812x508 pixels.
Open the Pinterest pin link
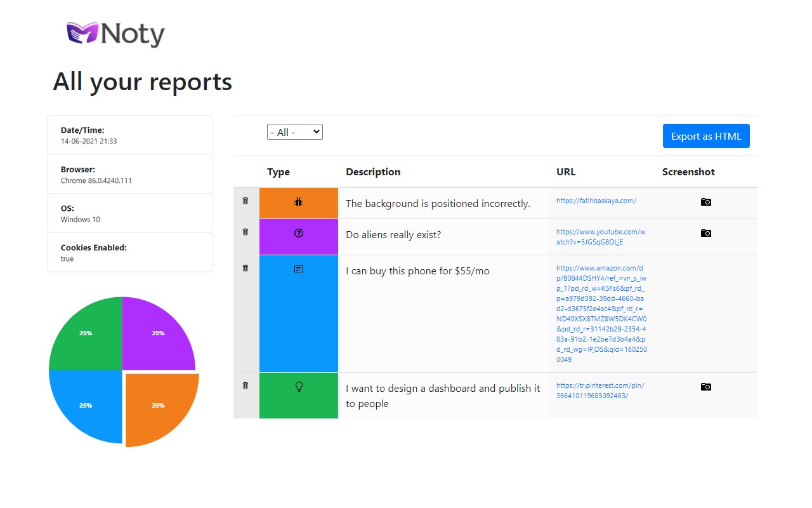click(600, 391)
